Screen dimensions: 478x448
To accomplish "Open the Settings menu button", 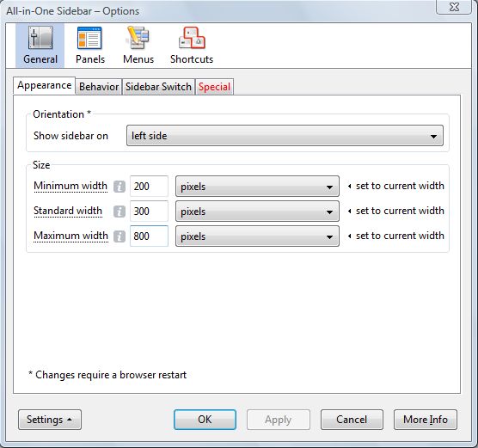I will pos(50,420).
